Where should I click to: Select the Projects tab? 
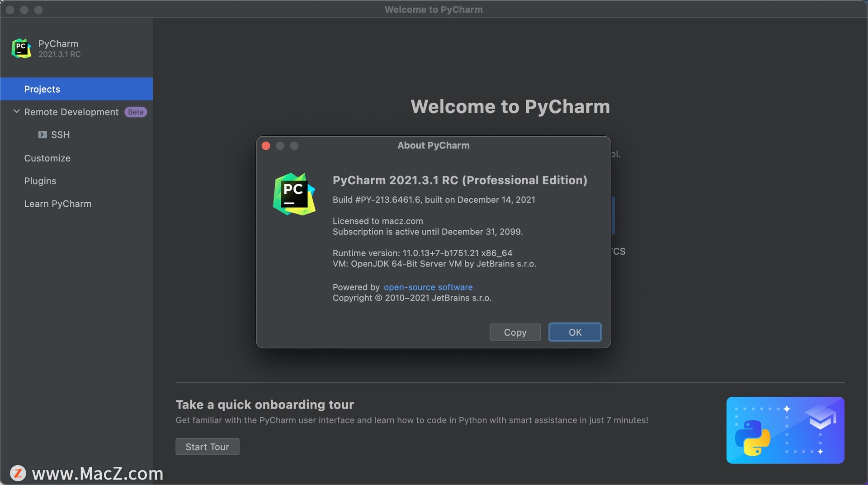(x=76, y=89)
